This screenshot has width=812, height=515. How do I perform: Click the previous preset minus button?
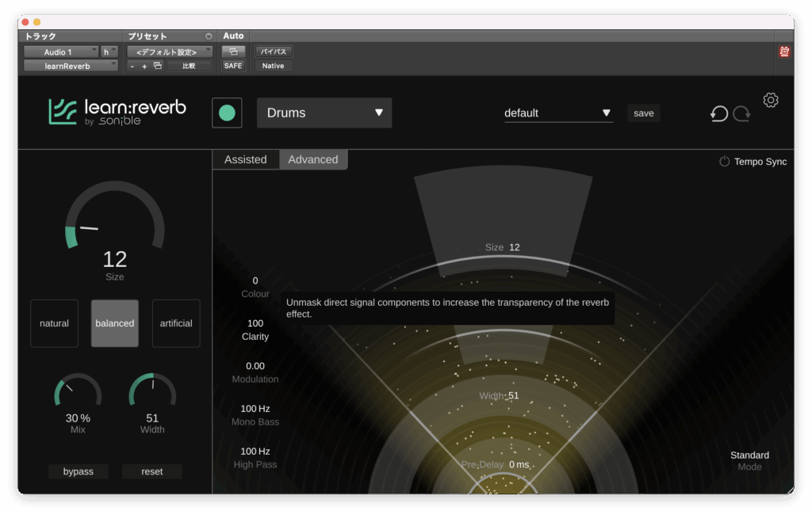(x=132, y=67)
